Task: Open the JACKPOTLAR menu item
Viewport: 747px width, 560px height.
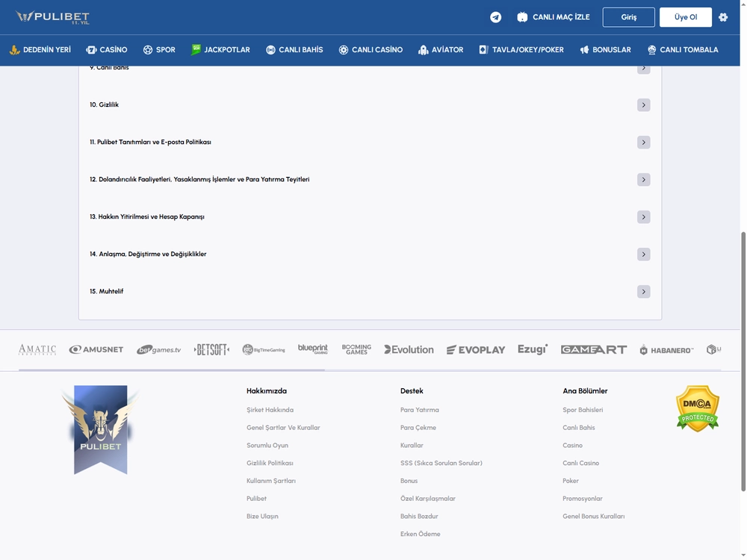Action: point(220,49)
